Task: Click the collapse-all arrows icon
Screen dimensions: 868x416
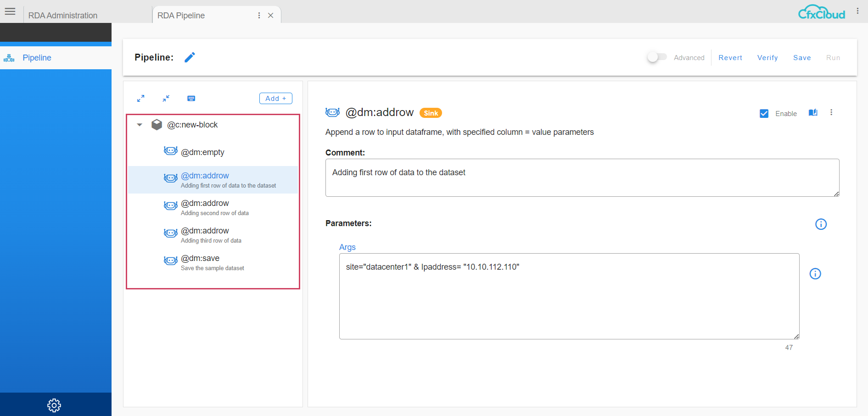Action: pyautogui.click(x=166, y=99)
